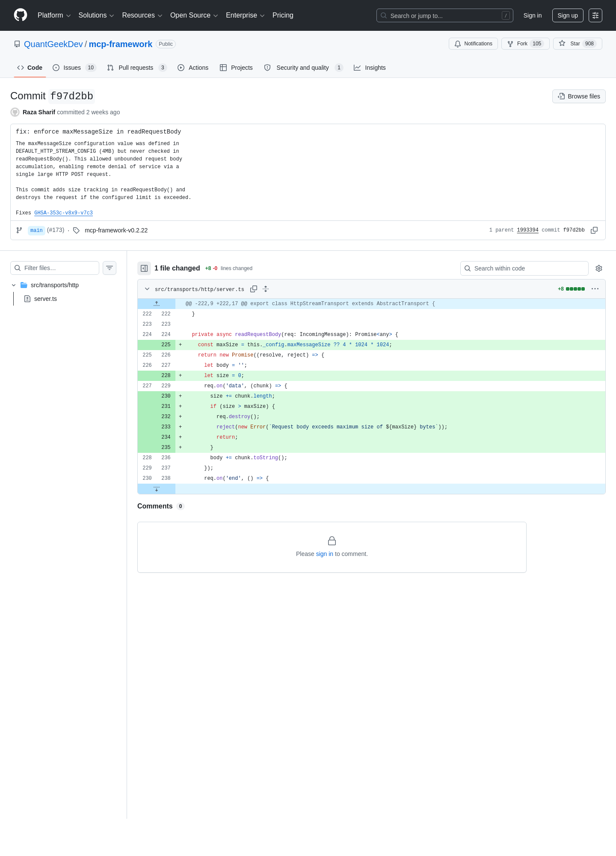
Task: Open Notifications for this repository
Action: click(473, 44)
